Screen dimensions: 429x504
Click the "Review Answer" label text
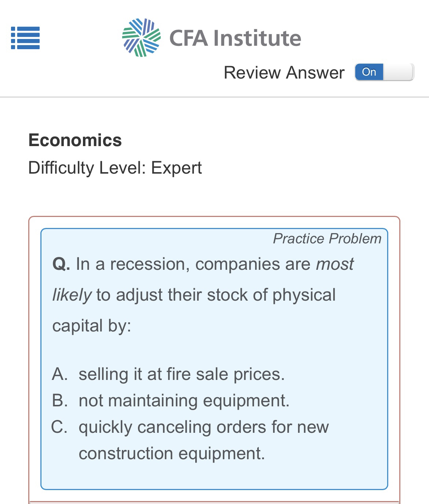click(284, 73)
